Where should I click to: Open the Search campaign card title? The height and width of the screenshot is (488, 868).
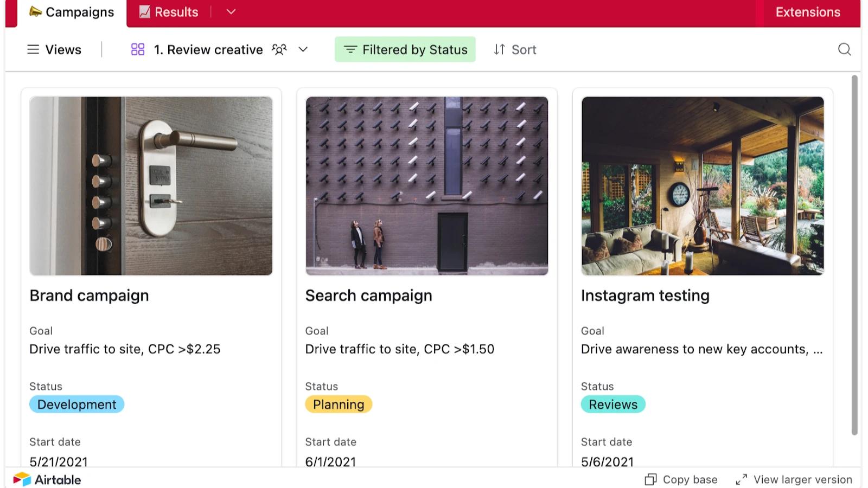pyautogui.click(x=368, y=296)
